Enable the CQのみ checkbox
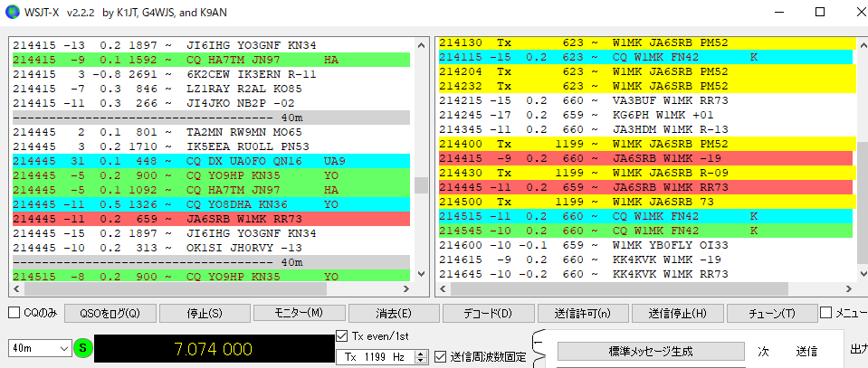Screen dimensions: 868x368 [15, 313]
